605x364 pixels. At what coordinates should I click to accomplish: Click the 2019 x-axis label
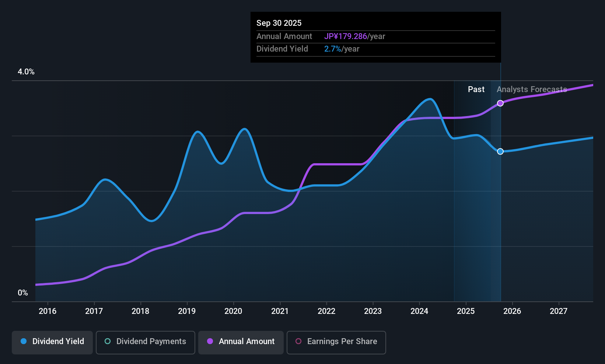187,311
